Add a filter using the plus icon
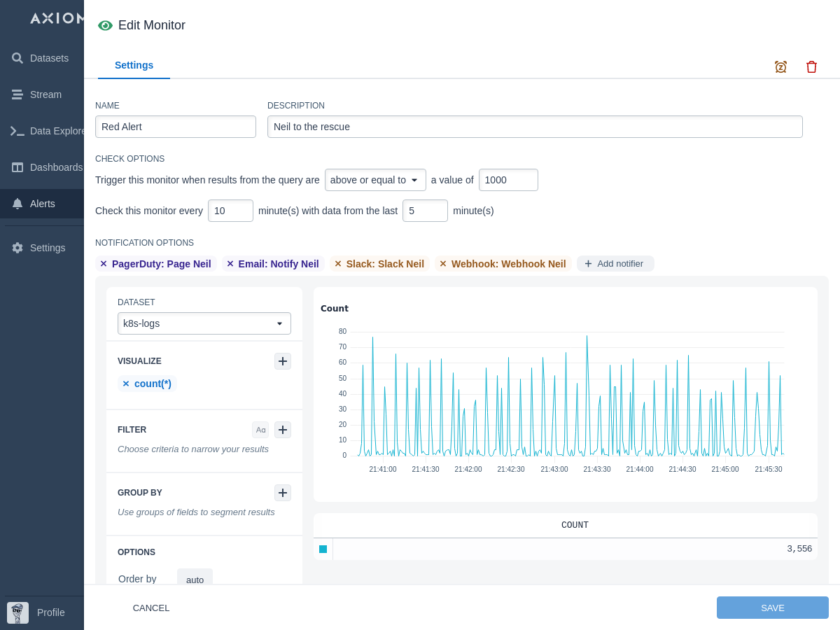The image size is (840, 630). (283, 430)
